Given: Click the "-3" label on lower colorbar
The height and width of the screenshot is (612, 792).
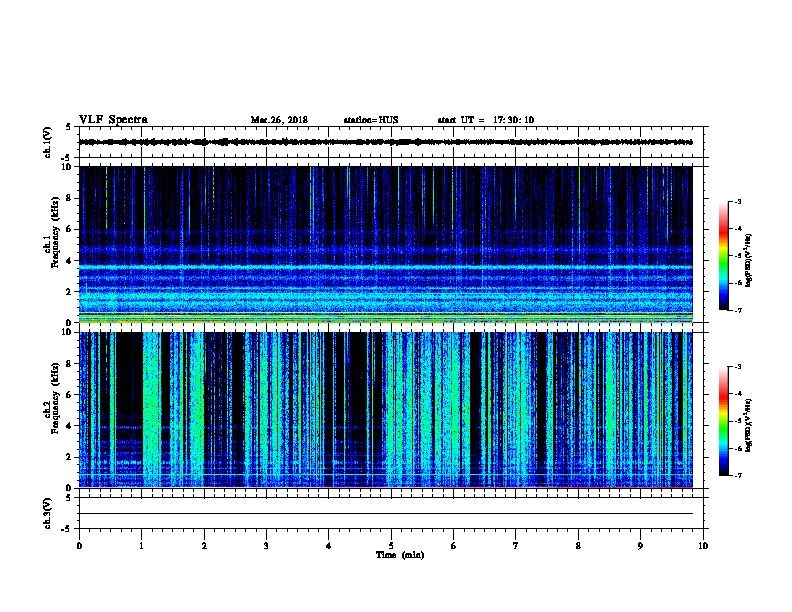Looking at the screenshot, I should click(x=737, y=367).
